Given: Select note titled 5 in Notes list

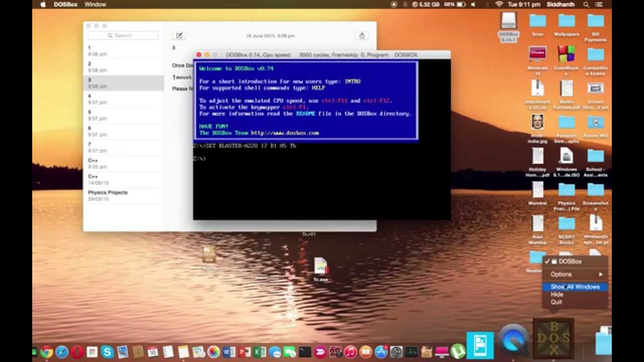Looking at the screenshot, I should 123,115.
